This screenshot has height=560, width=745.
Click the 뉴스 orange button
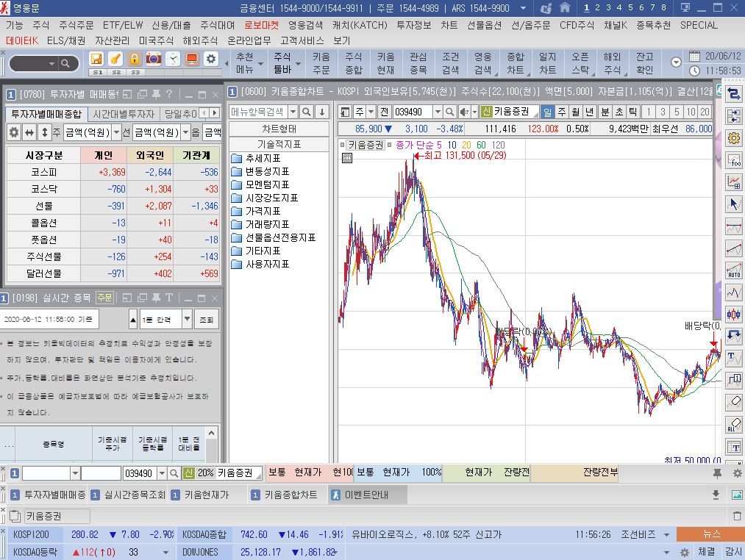(710, 534)
